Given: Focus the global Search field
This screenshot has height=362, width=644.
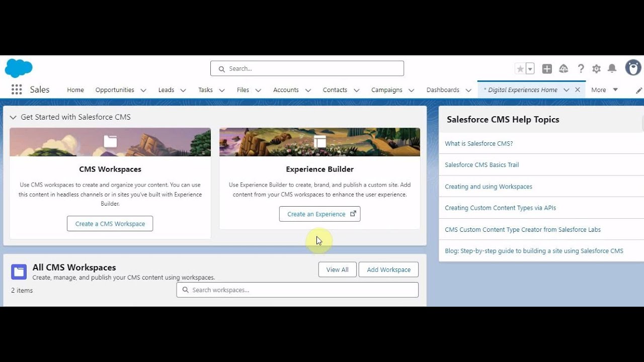Looking at the screenshot, I should coord(307,68).
